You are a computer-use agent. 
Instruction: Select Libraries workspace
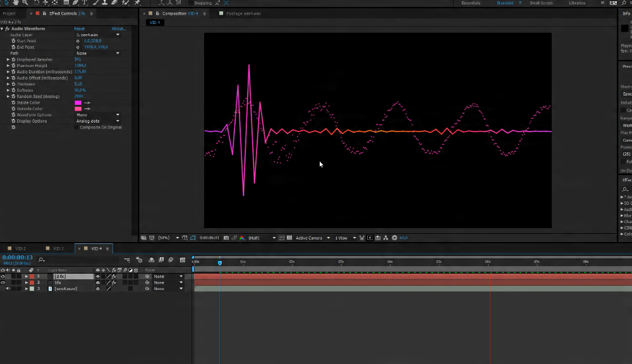(577, 3)
